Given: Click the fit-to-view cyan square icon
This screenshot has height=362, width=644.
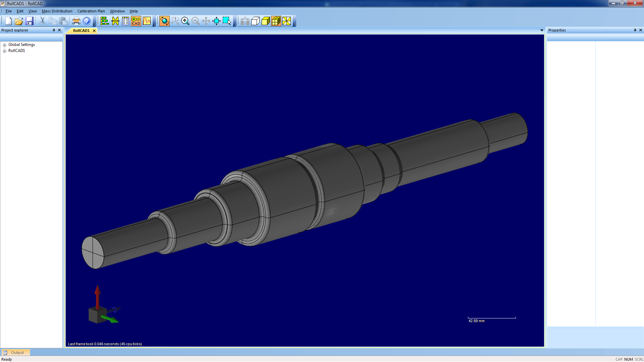Looking at the screenshot, I should click(x=216, y=21).
